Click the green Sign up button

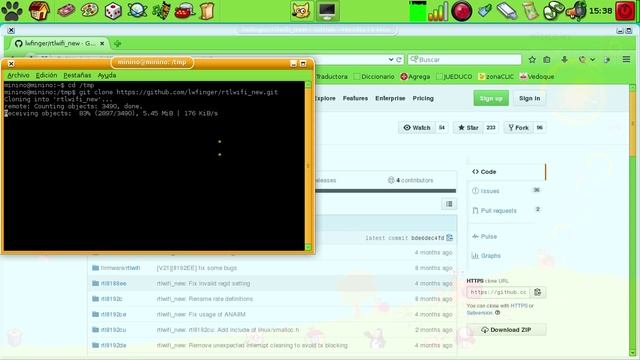491,98
